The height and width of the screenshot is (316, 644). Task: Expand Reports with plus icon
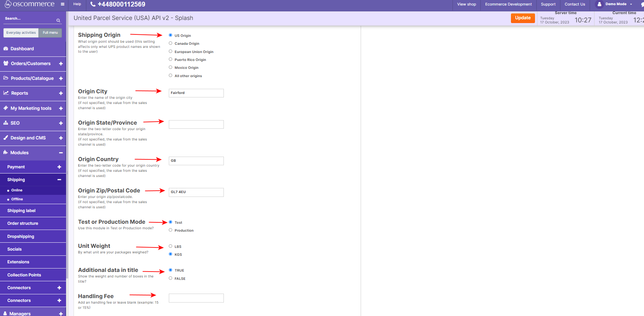[61, 93]
